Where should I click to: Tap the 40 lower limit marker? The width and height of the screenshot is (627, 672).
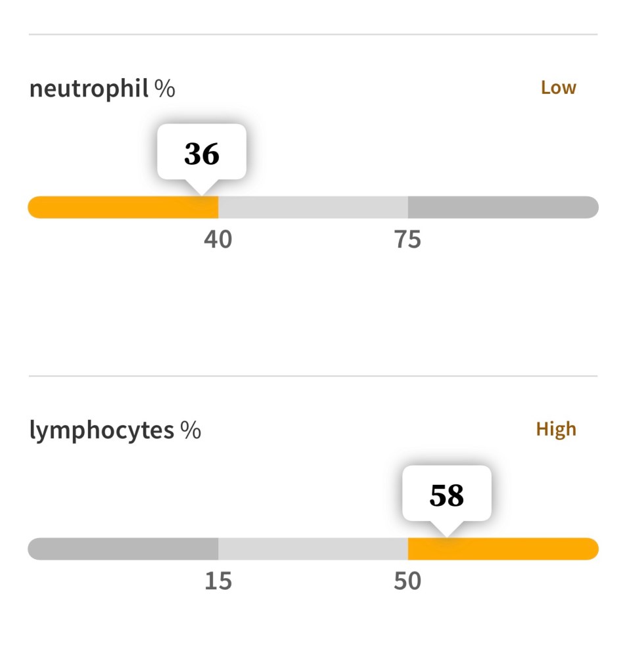coord(218,240)
